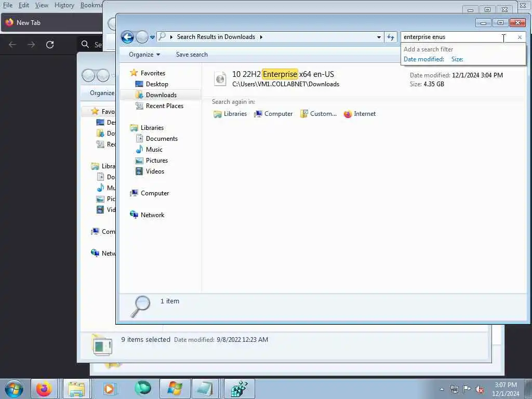Show hidden tray icons arrow
532x399 pixels.
coord(442,389)
